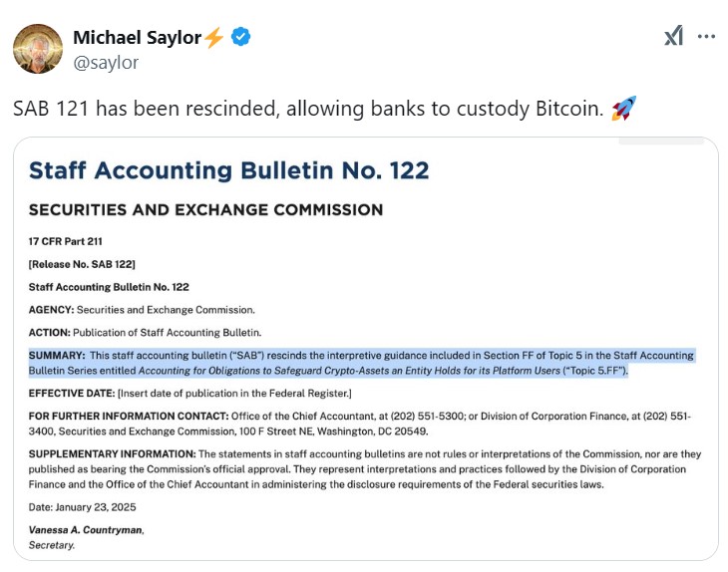Open the @saylor handle link
The image size is (728, 572).
pyautogui.click(x=106, y=62)
